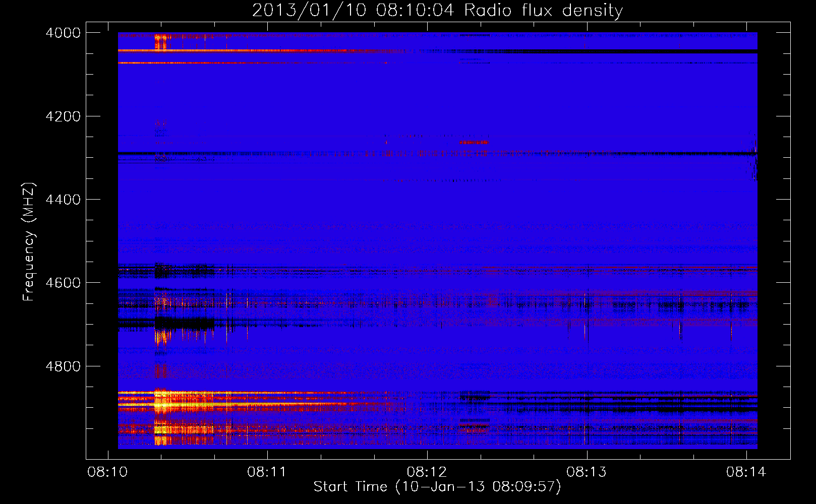Select the 4600 frequency tick label
The image size is (816, 504).
(x=63, y=283)
